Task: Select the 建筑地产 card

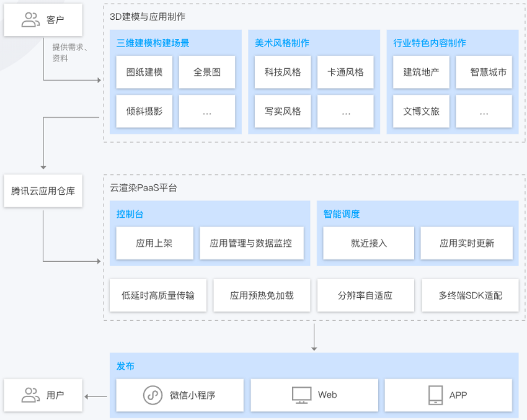Action: (x=421, y=72)
